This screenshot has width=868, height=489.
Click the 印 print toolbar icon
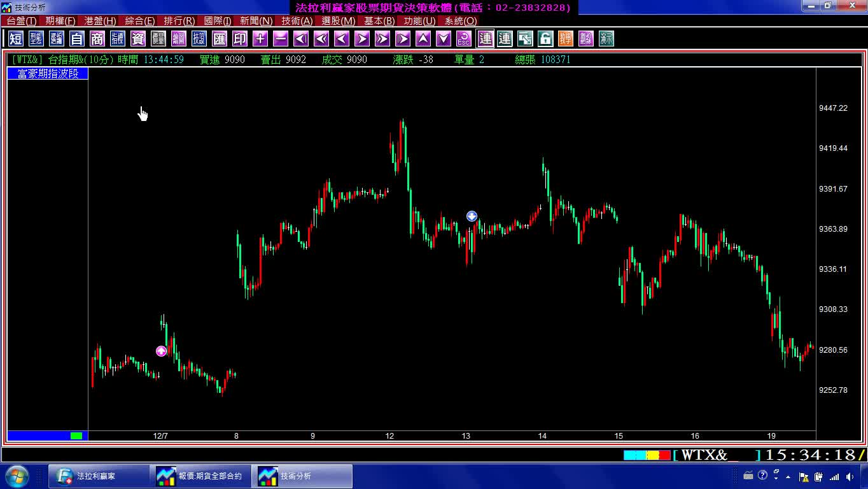pyautogui.click(x=240, y=39)
